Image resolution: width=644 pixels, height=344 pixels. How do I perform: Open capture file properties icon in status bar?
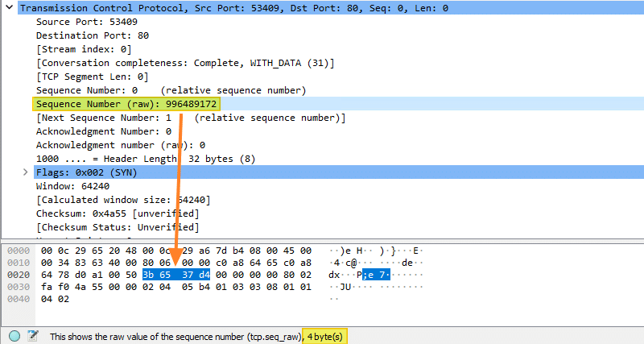click(x=33, y=335)
